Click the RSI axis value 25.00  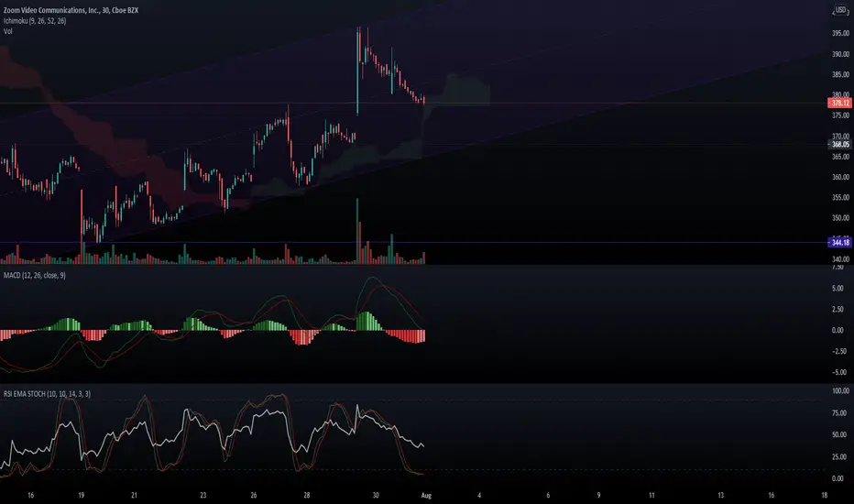[x=839, y=456]
